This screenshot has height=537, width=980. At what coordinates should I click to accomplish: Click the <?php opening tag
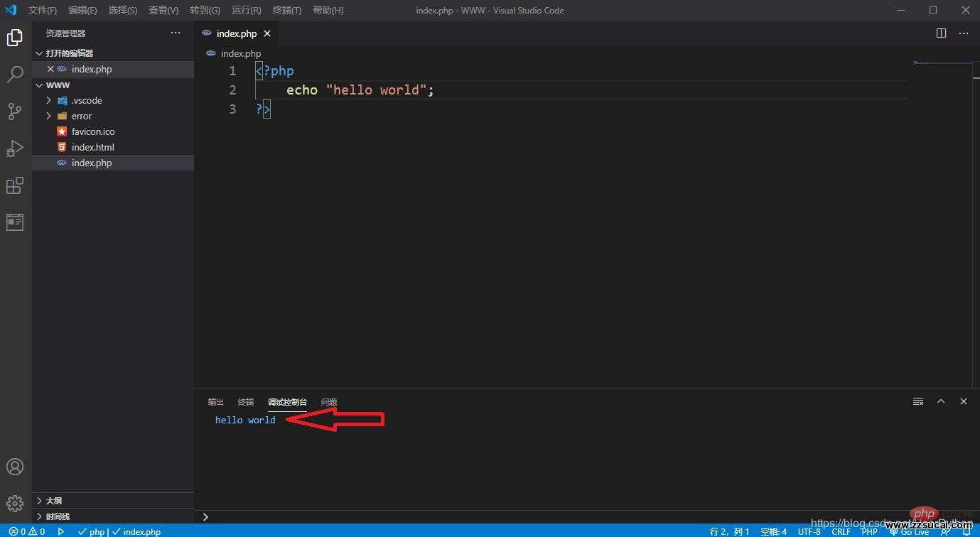(275, 71)
